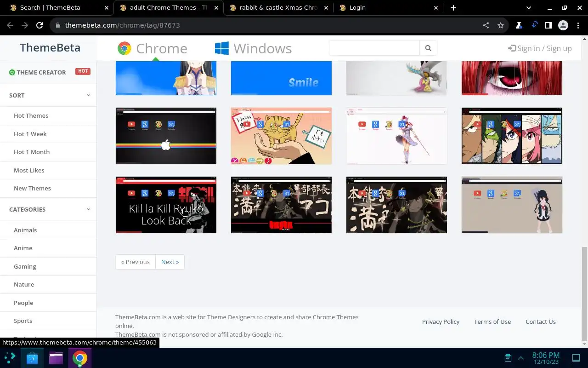Open a new browser tab
The image size is (588, 368).
point(453,8)
